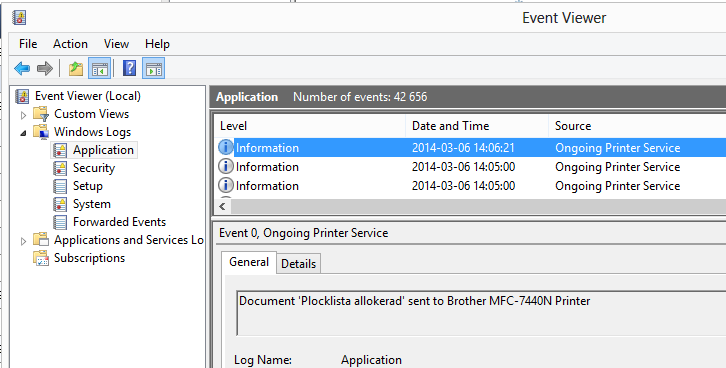The width and height of the screenshot is (726, 368).
Task: Select Windows Logs in tree
Action: click(93, 132)
